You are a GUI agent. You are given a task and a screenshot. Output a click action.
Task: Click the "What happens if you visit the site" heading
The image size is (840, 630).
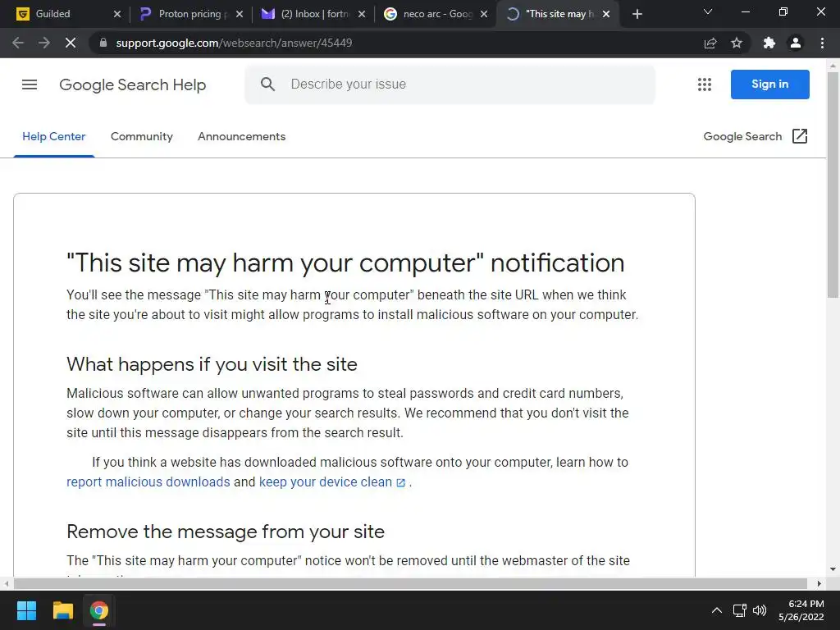coord(212,364)
